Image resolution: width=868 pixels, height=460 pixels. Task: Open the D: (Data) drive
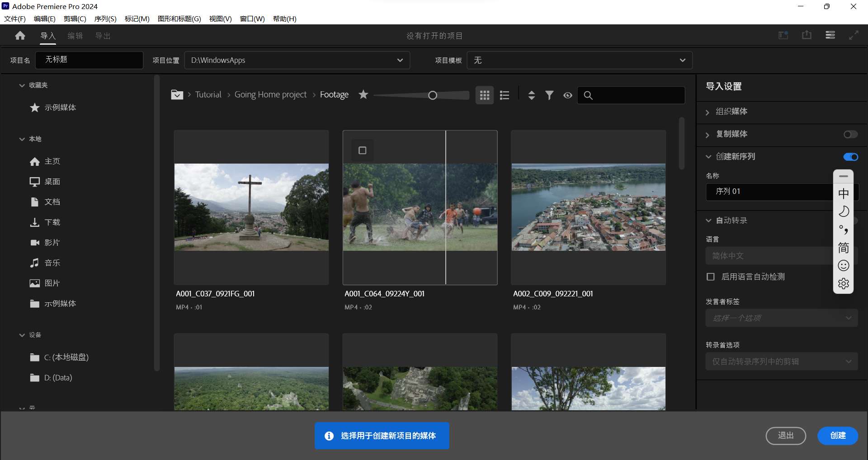coord(51,378)
